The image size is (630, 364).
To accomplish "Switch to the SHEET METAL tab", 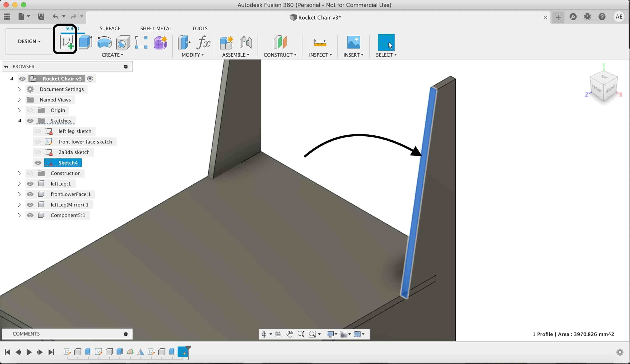I will tap(156, 28).
